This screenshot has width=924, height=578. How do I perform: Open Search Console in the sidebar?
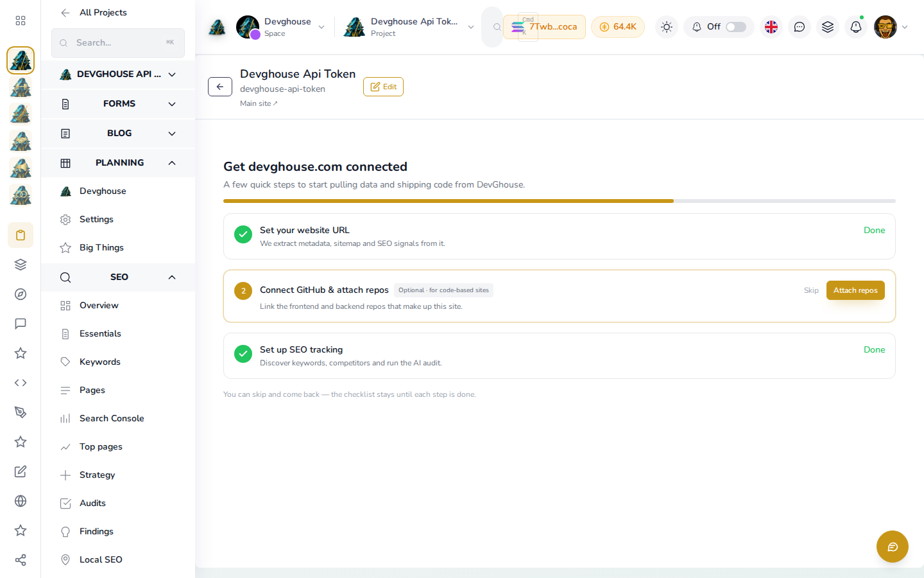coord(118,419)
